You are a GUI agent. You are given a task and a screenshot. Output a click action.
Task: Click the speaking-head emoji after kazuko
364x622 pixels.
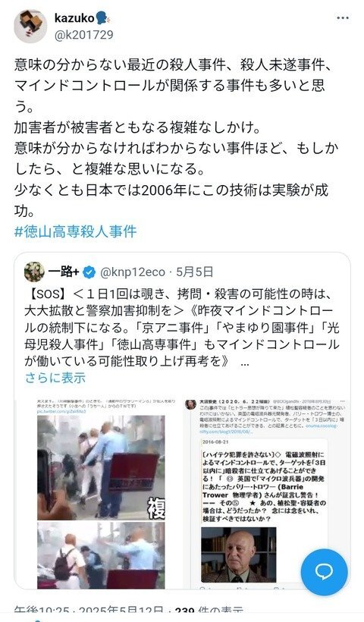102,18
